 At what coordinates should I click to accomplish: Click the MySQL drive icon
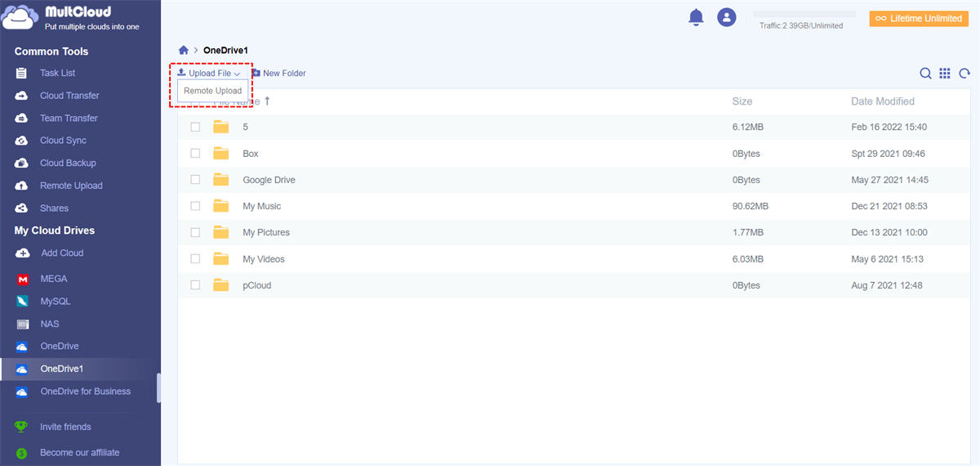pyautogui.click(x=23, y=302)
